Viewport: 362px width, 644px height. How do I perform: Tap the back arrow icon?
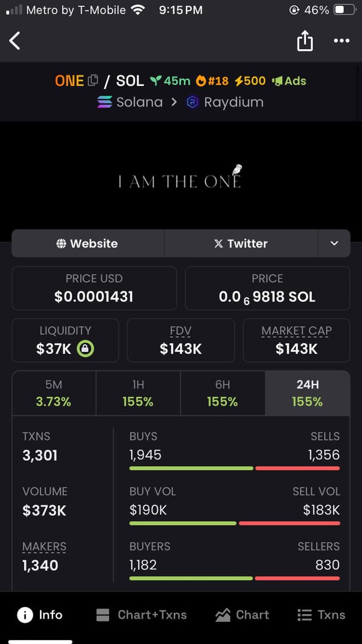[15, 40]
